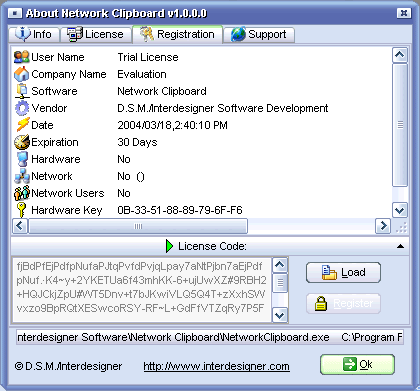Click the 'Network Users' label
The height and width of the screenshot is (391, 420).
tap(68, 193)
